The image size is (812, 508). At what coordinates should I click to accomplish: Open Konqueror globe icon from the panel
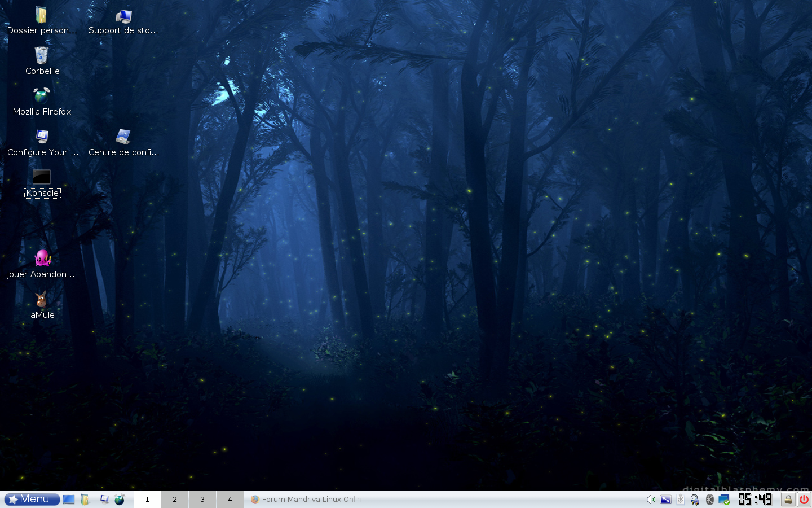tap(120, 499)
